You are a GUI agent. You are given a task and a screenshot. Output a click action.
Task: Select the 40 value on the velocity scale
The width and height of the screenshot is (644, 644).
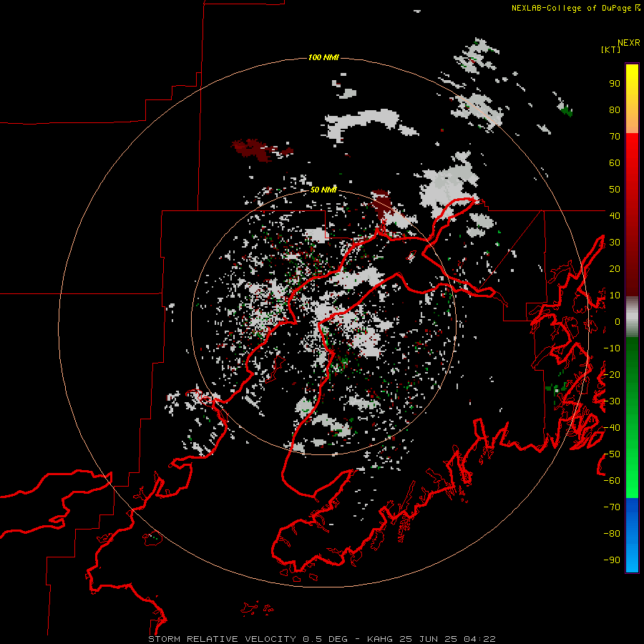click(x=615, y=215)
